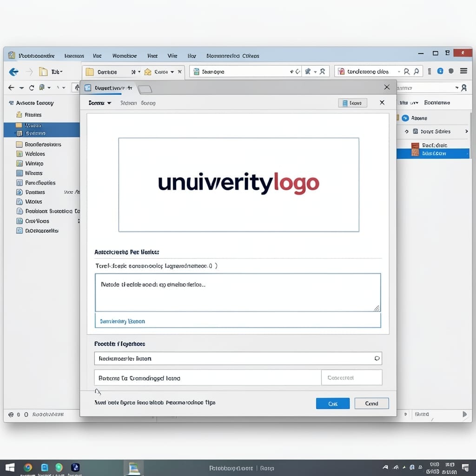Open the dropdown arrow on the Caus tab

click(172, 72)
